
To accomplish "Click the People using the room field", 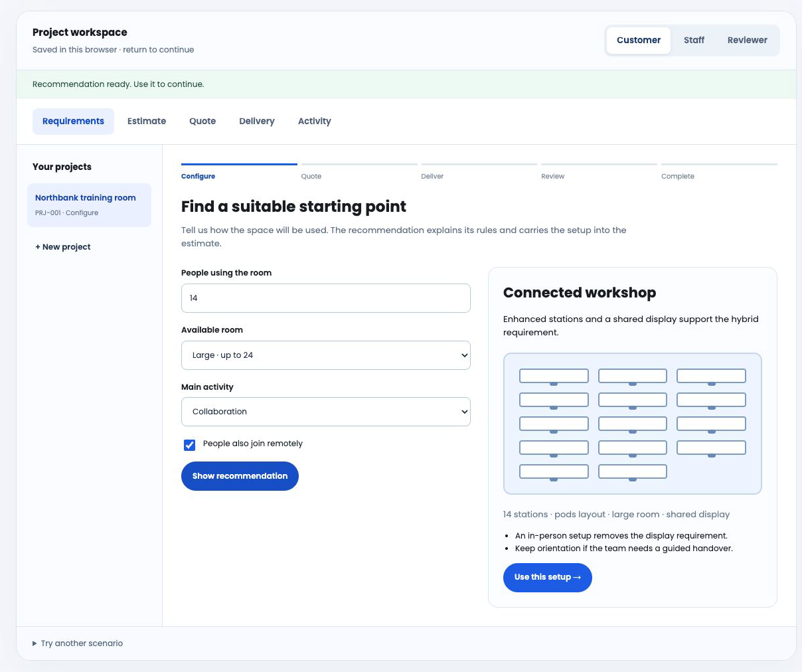I will point(325,298).
